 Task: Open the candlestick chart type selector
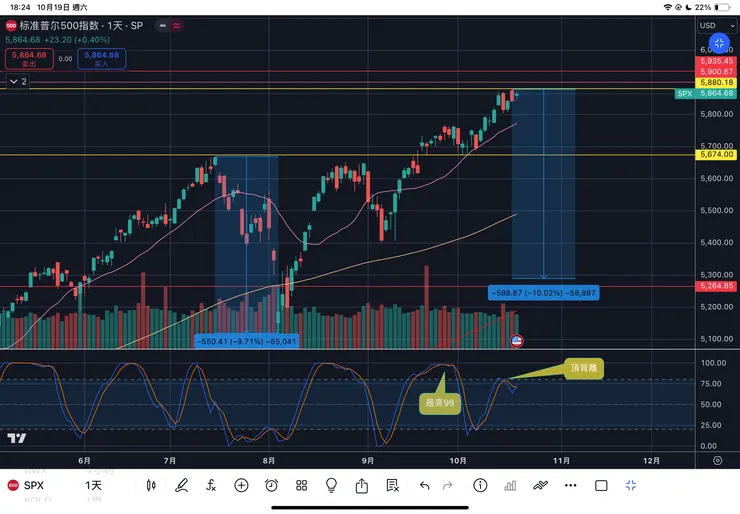pos(151,485)
